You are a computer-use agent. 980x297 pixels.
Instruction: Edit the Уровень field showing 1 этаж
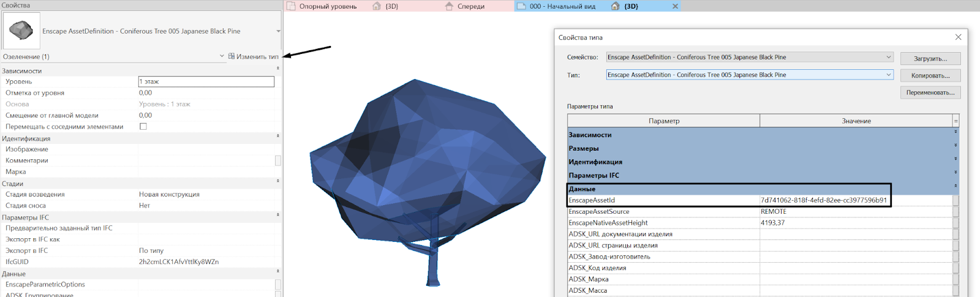[x=206, y=81]
